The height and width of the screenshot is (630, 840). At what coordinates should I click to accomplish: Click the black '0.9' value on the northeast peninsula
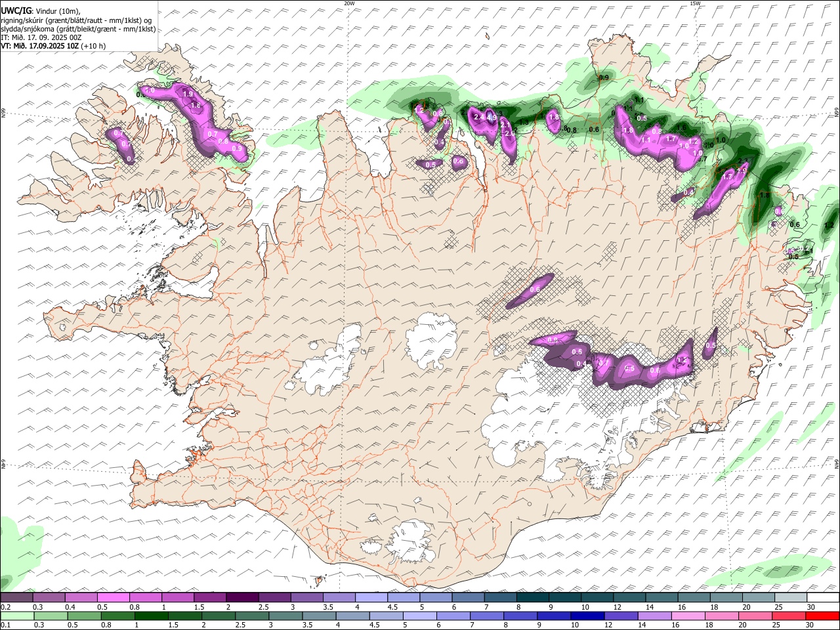(x=604, y=77)
